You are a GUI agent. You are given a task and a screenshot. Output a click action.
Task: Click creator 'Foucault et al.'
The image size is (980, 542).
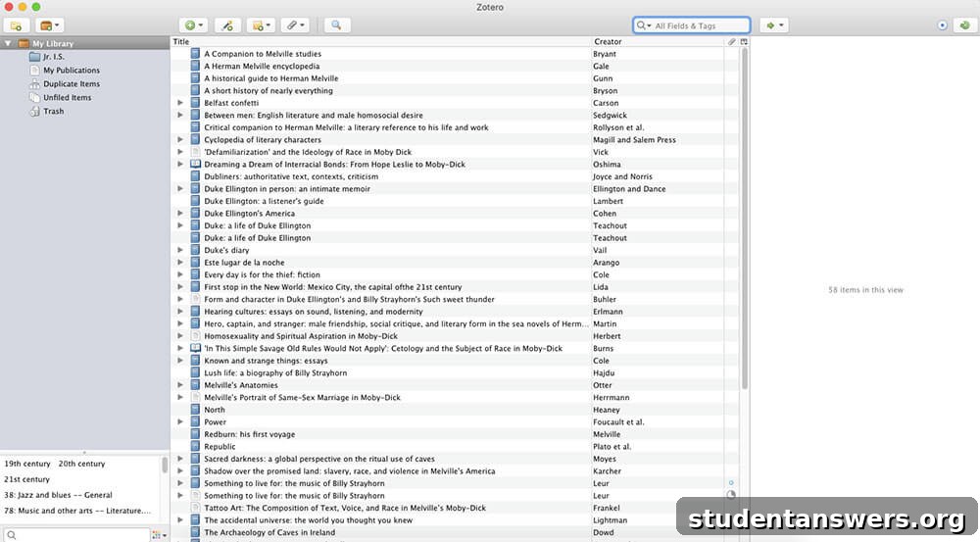pos(618,422)
